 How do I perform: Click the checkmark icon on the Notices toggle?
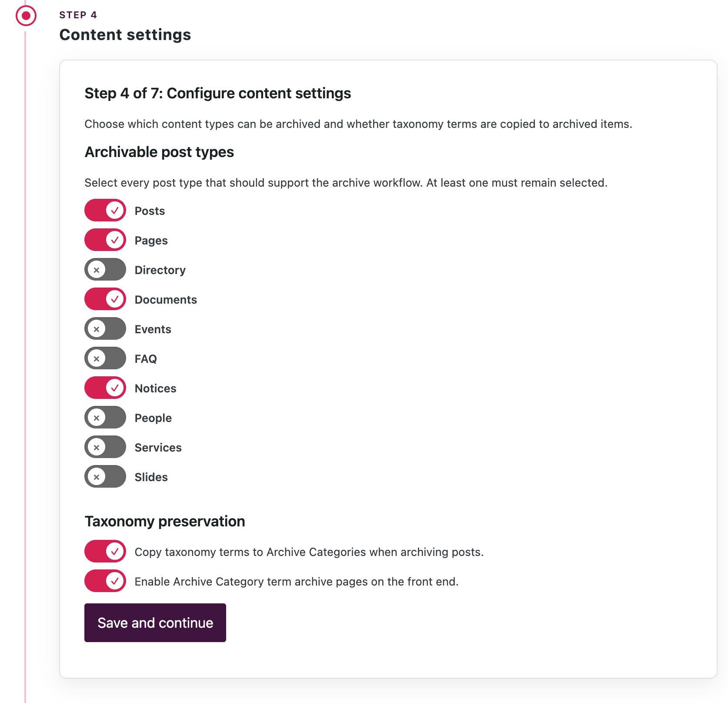coord(115,388)
